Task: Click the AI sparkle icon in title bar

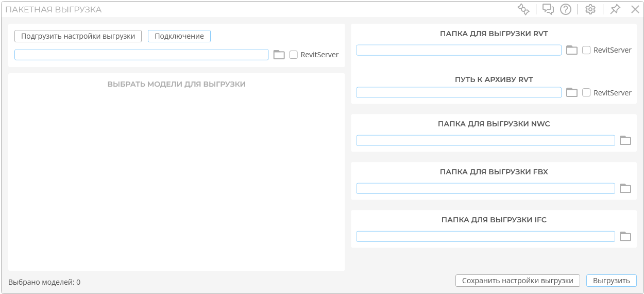Action: (x=523, y=9)
